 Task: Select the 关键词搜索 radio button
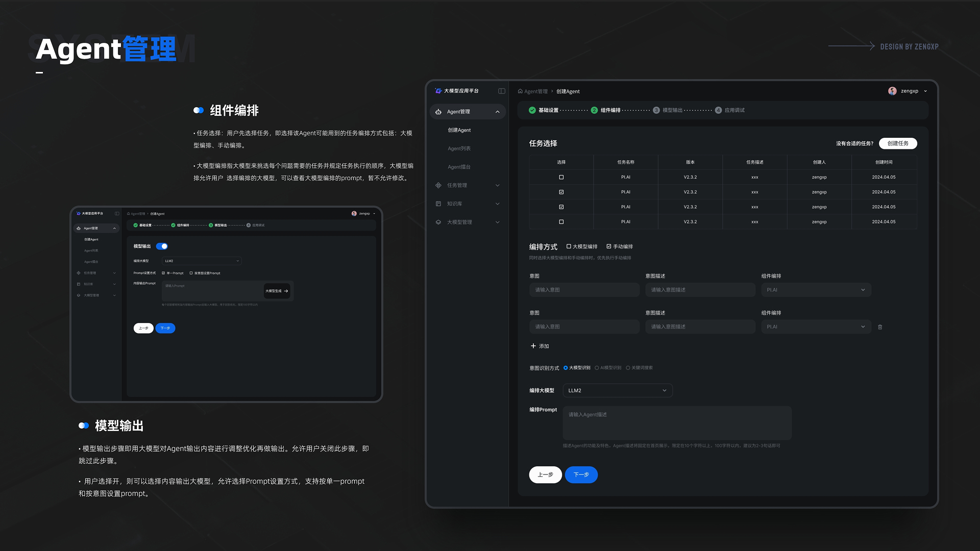coord(628,368)
